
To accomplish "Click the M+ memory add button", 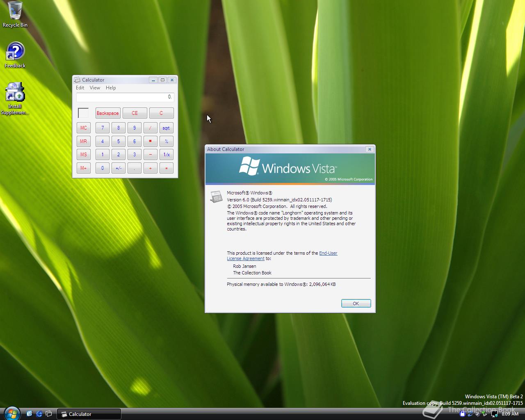I will [x=84, y=168].
